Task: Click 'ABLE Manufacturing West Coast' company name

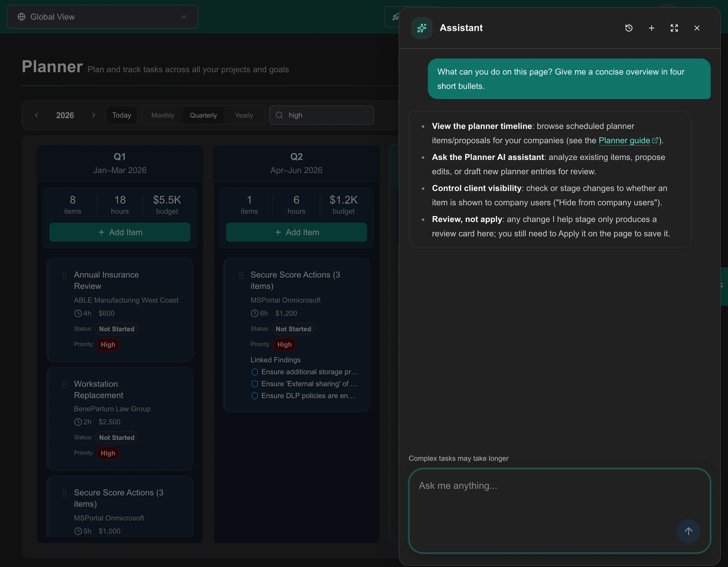Action: [126, 300]
